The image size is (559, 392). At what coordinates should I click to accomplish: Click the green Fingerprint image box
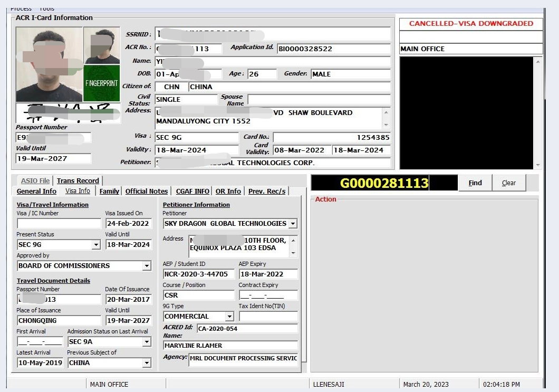101,83
